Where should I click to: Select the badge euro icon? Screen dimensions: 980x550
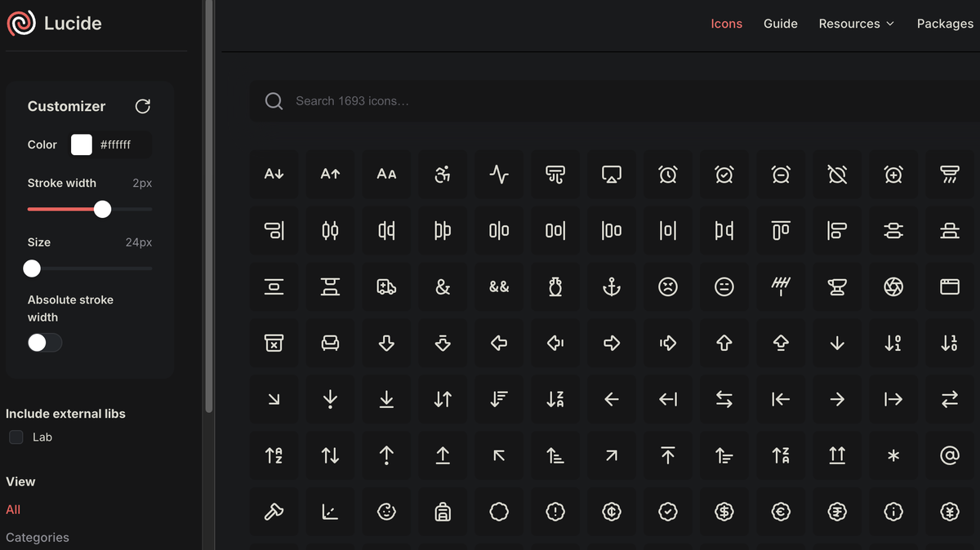click(x=781, y=512)
